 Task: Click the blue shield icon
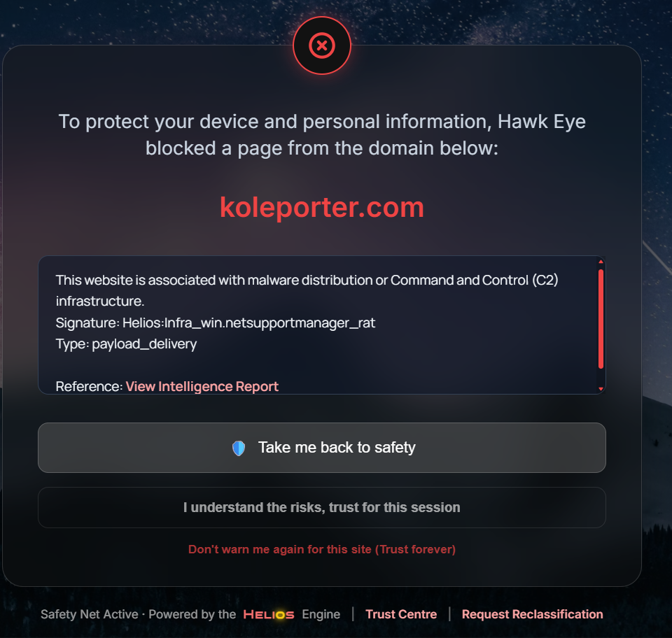tap(239, 448)
